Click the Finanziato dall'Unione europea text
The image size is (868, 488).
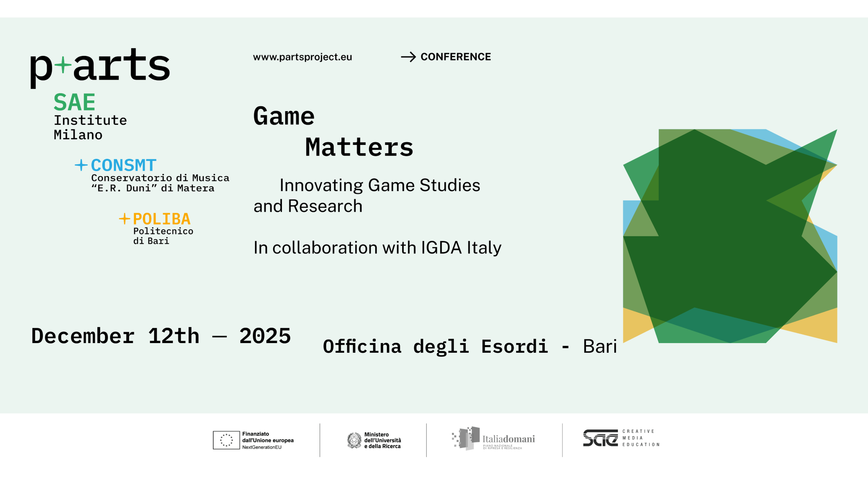[x=268, y=440]
